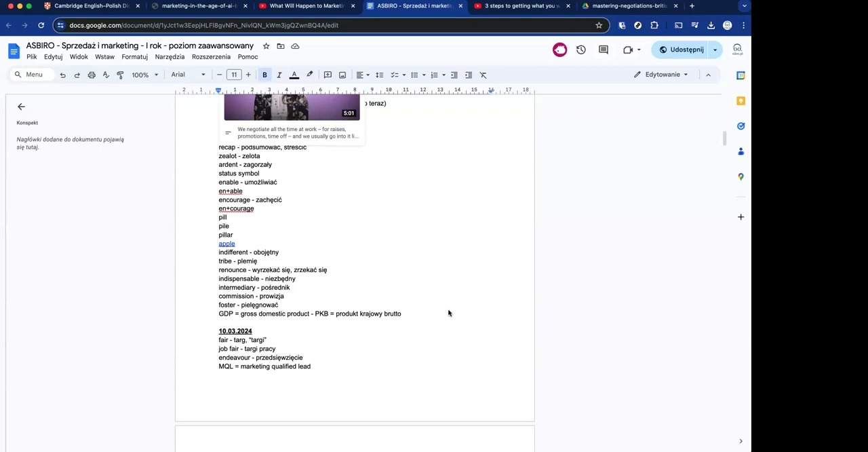Hide the side panel with bottom chevron
Viewport: 868px width, 452px height.
741,441
